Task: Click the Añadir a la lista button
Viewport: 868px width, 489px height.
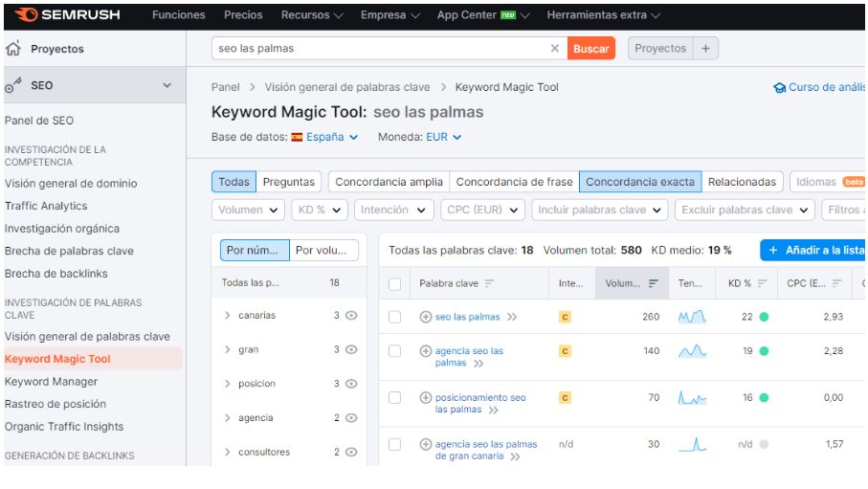Action: (813, 251)
